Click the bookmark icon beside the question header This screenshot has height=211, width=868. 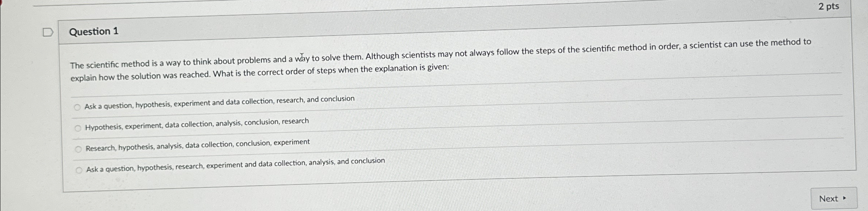pos(47,33)
